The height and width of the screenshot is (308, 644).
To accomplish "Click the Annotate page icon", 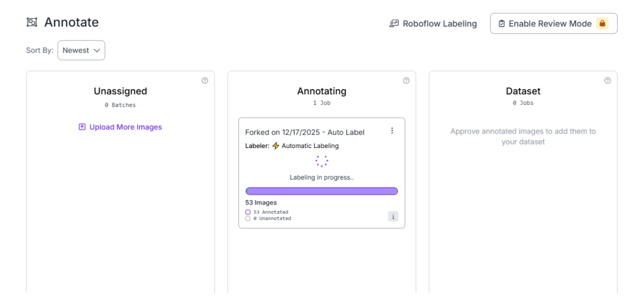I will [32, 22].
